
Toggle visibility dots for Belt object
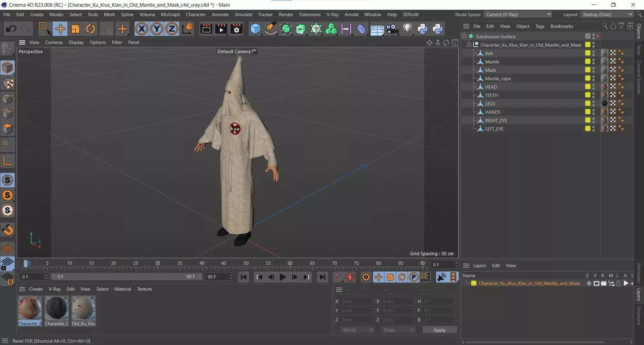click(593, 53)
